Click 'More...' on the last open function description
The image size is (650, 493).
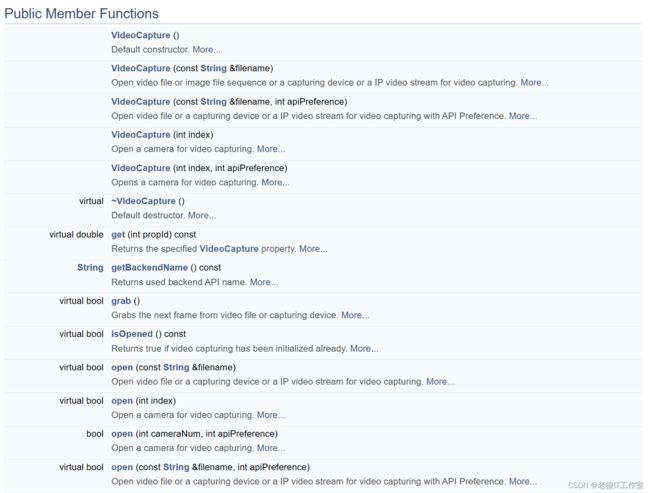click(522, 481)
